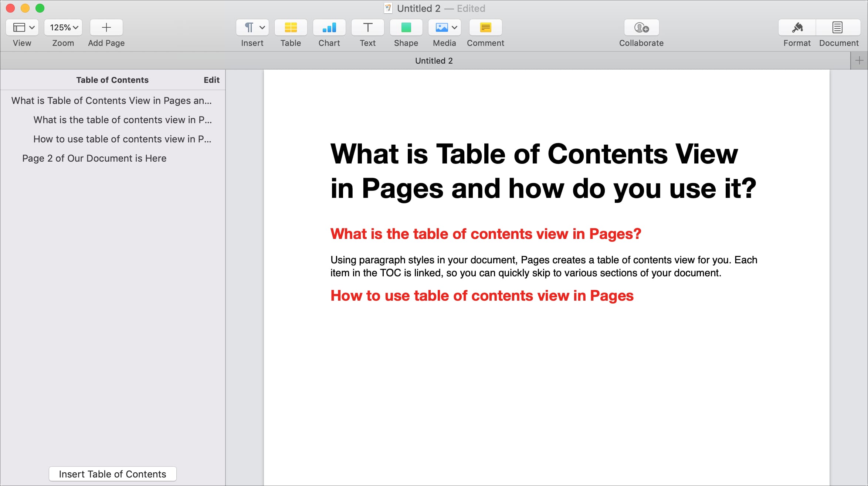Open the Media insert dropdown
868x486 pixels.
(444, 27)
